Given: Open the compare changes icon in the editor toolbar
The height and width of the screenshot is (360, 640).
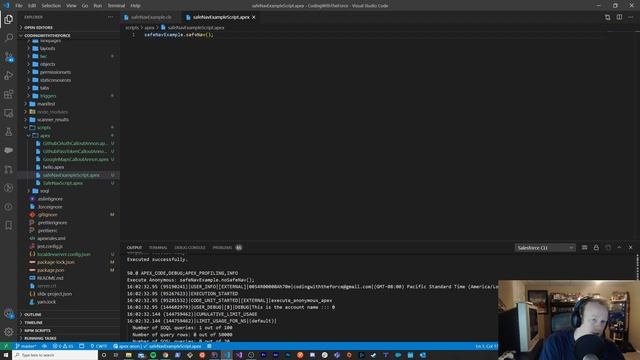Looking at the screenshot, I should (607, 17).
